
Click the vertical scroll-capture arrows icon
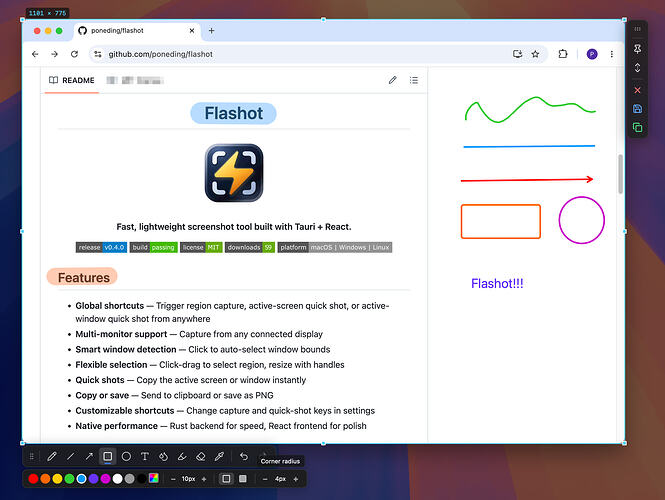point(637,68)
